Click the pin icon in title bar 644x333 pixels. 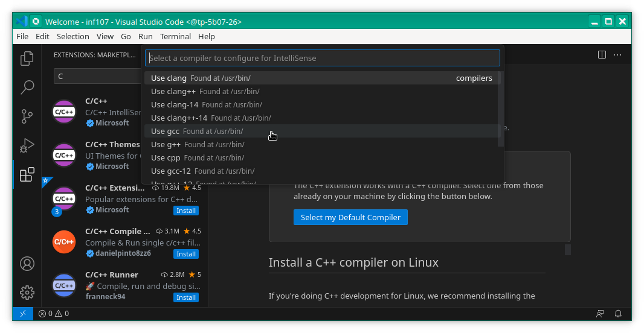(x=36, y=21)
